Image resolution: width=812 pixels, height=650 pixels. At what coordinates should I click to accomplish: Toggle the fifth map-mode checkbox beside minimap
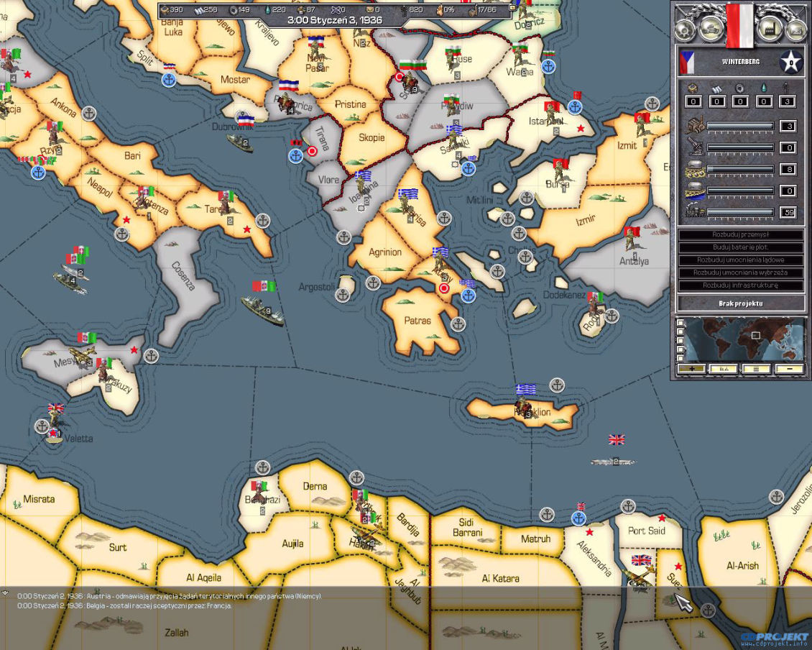click(680, 358)
